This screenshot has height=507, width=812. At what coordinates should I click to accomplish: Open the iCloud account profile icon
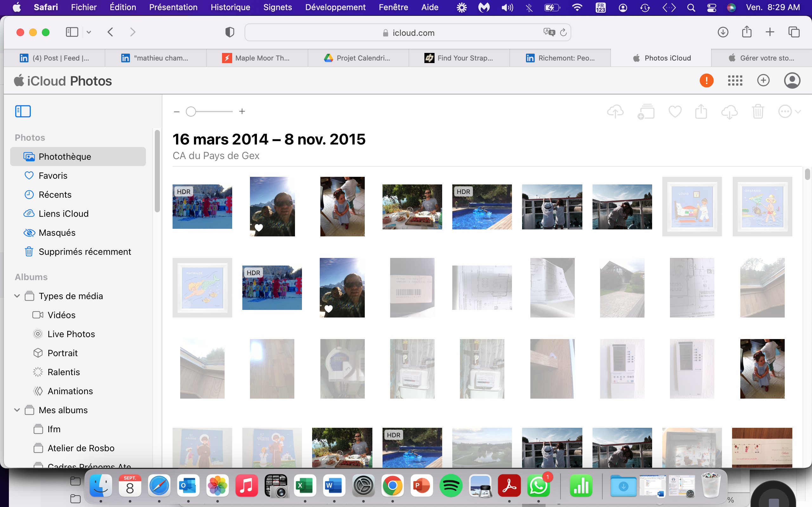pos(792,80)
